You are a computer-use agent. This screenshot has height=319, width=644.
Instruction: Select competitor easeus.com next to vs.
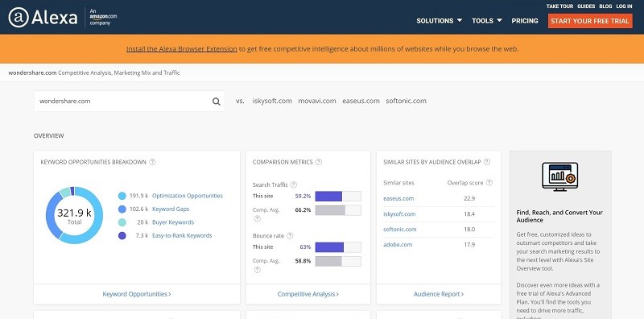(x=361, y=101)
